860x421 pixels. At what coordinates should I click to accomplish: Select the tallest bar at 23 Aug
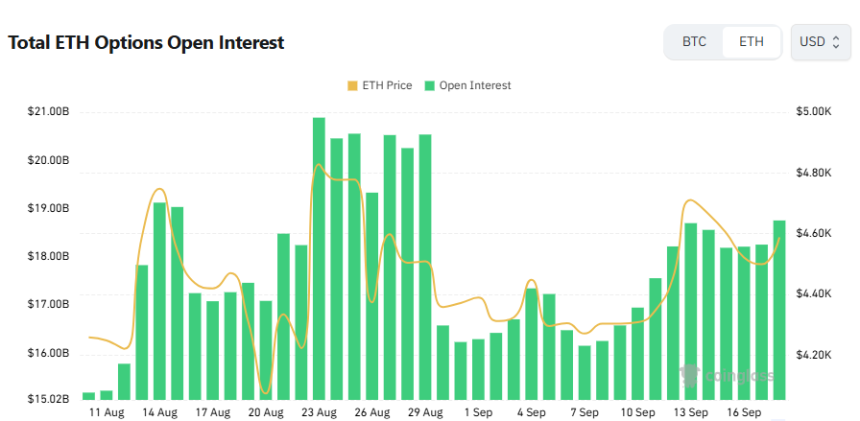[319, 258]
